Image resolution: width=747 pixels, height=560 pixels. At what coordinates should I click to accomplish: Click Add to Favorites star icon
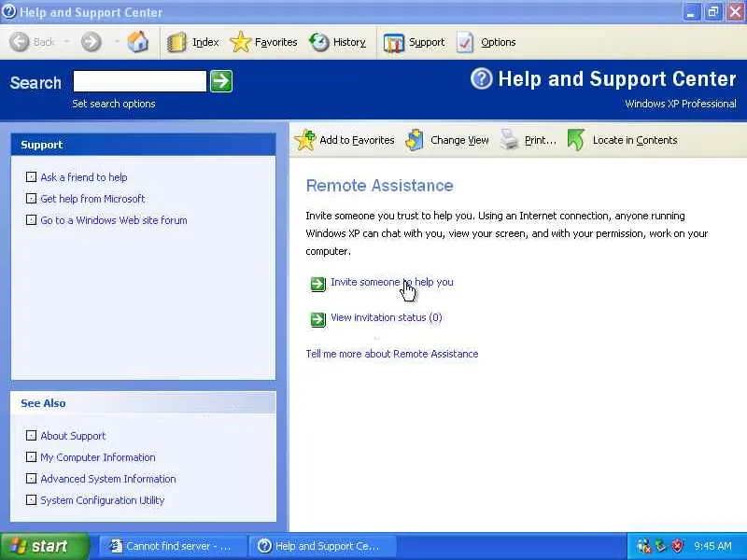click(x=305, y=140)
